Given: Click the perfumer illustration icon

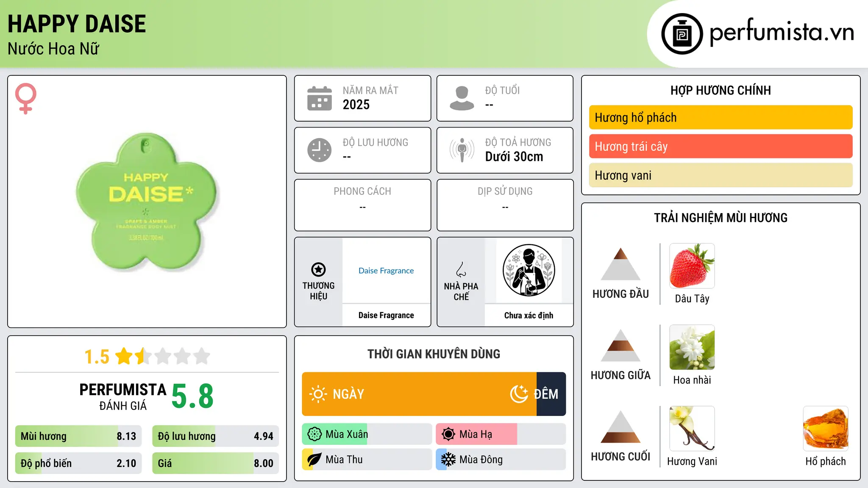Looking at the screenshot, I should [x=529, y=270].
